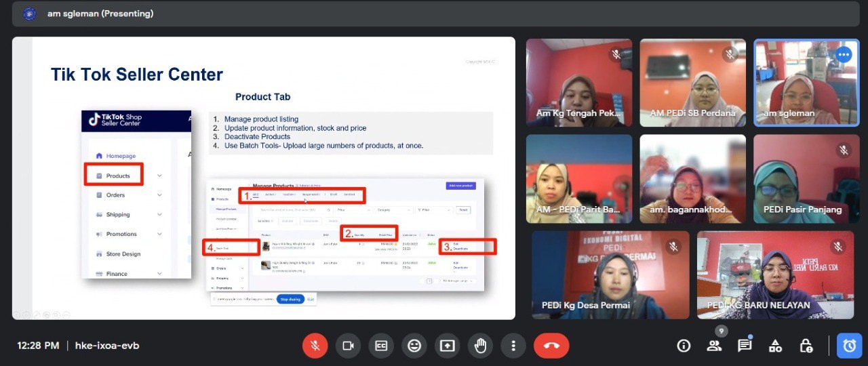Click presenter avatar beside am sgleman (Presenting)
This screenshot has height=366, width=868.
coord(29,14)
